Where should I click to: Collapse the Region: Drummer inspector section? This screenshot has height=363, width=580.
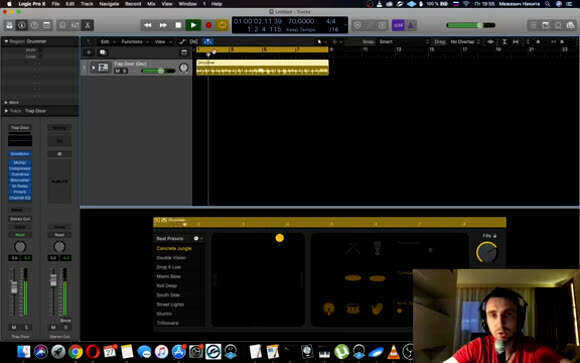click(x=6, y=41)
